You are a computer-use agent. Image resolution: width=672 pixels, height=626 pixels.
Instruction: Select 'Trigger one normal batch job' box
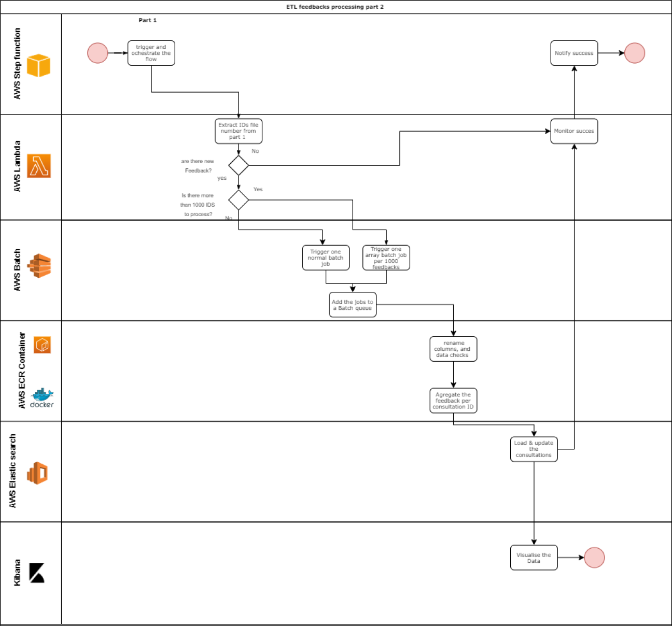pos(326,258)
